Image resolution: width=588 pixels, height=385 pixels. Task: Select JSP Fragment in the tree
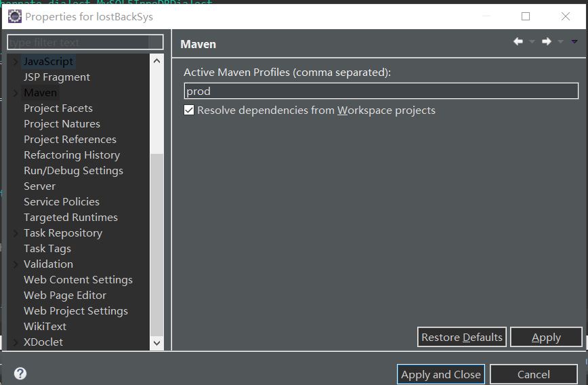pyautogui.click(x=57, y=77)
